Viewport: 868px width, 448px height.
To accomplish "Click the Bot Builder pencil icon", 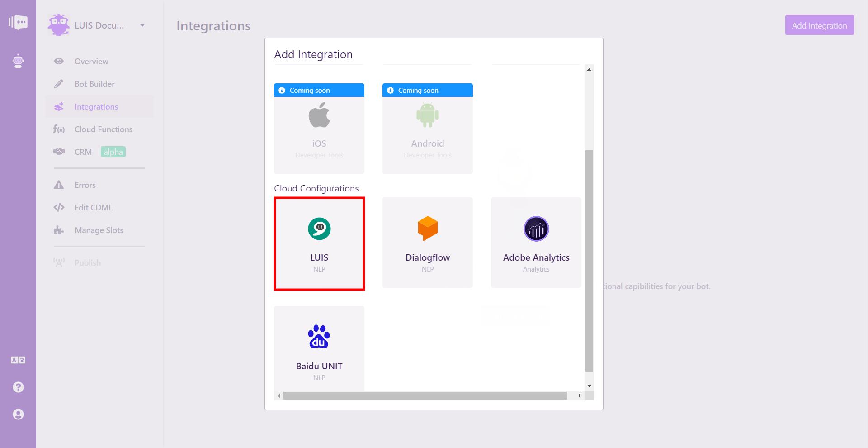I will coord(59,84).
